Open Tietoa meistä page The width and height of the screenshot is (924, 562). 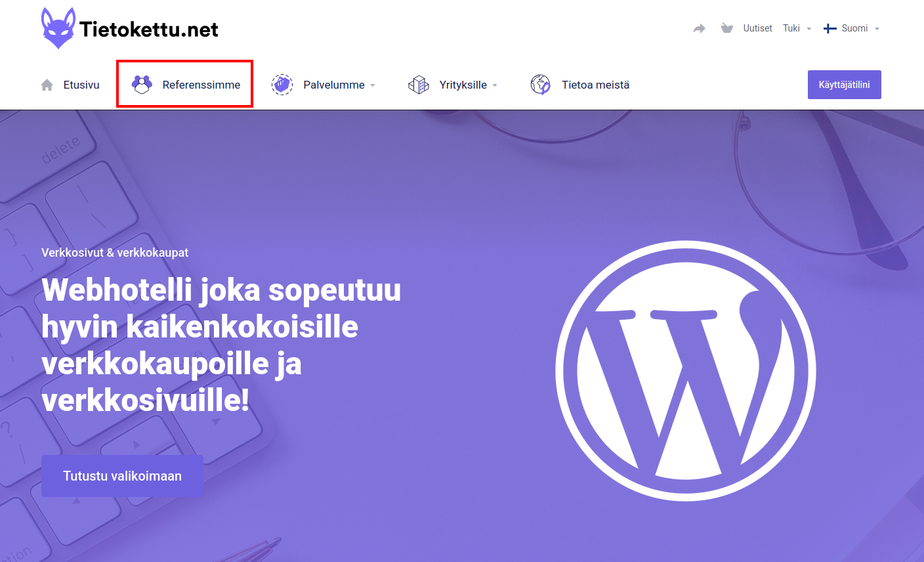coord(595,85)
